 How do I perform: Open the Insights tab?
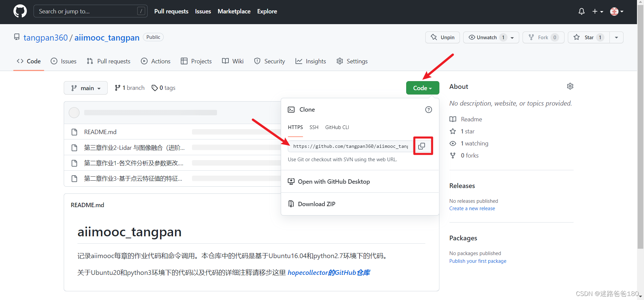click(x=311, y=61)
